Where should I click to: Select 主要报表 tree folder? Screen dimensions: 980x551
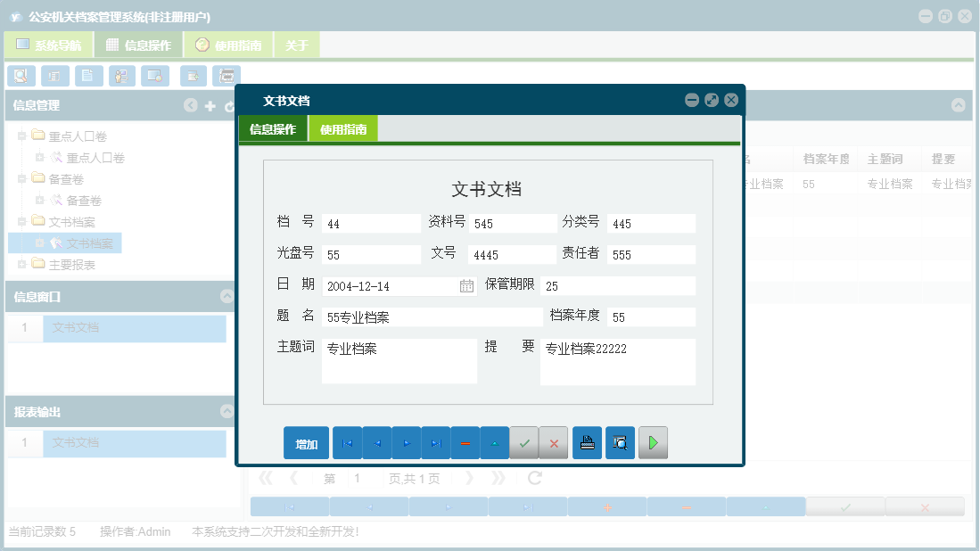coord(72,265)
